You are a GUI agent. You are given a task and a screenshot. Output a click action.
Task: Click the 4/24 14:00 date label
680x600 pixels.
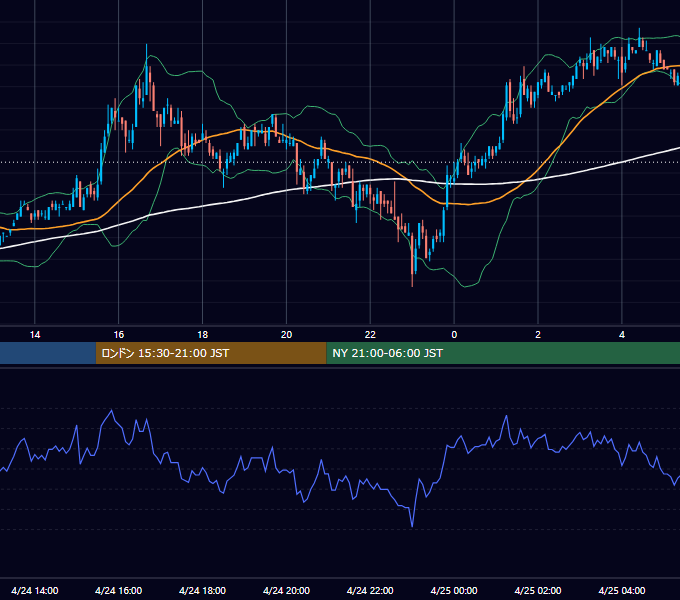[x=35, y=590]
